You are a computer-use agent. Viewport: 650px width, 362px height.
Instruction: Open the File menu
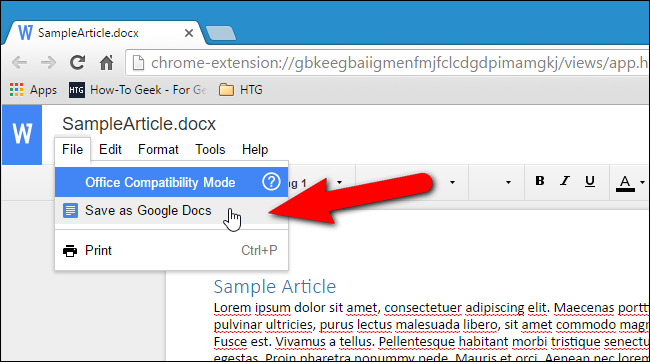click(x=73, y=149)
